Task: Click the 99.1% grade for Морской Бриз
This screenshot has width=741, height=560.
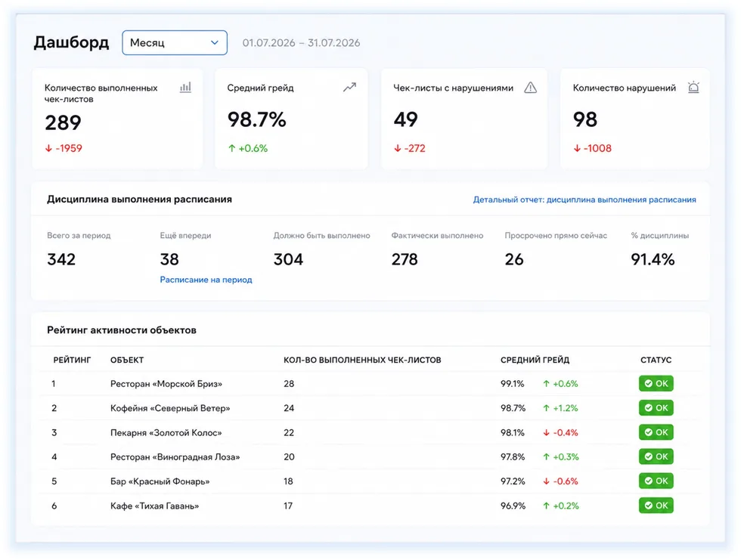Action: click(x=513, y=384)
